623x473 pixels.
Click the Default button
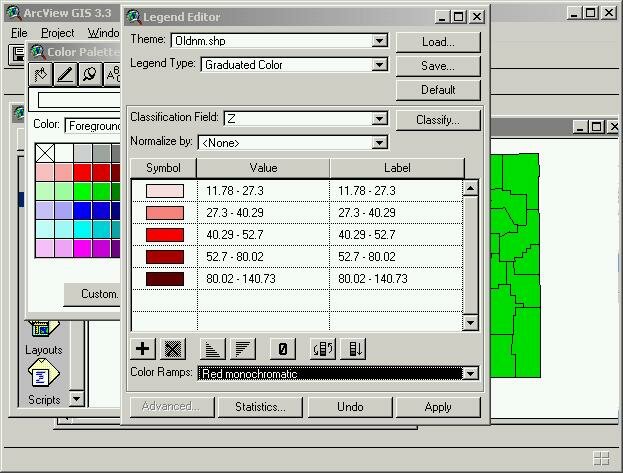pos(438,90)
